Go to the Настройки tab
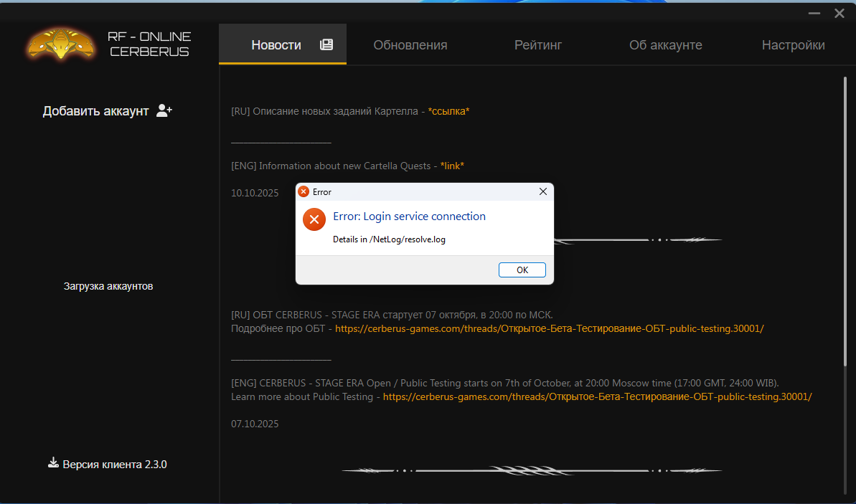856x504 pixels. coord(793,45)
